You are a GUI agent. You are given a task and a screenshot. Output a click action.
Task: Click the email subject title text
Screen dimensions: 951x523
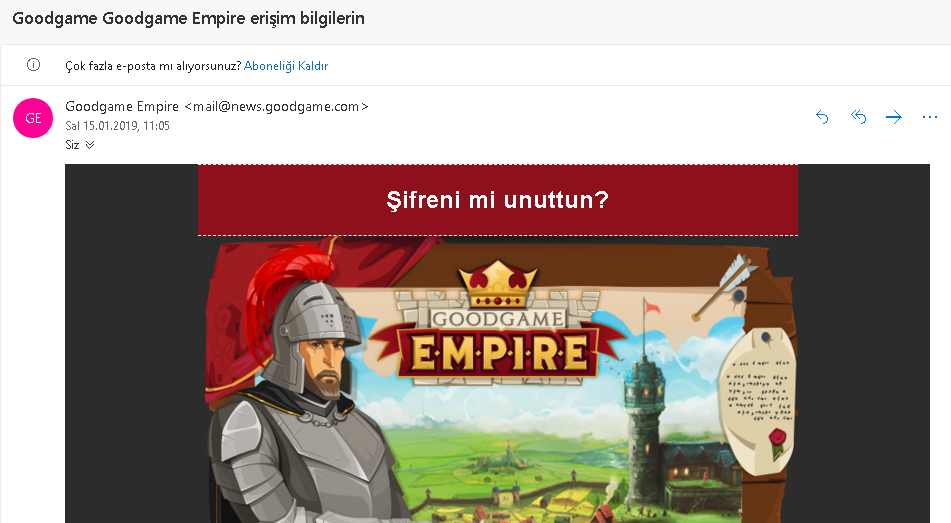pos(189,18)
